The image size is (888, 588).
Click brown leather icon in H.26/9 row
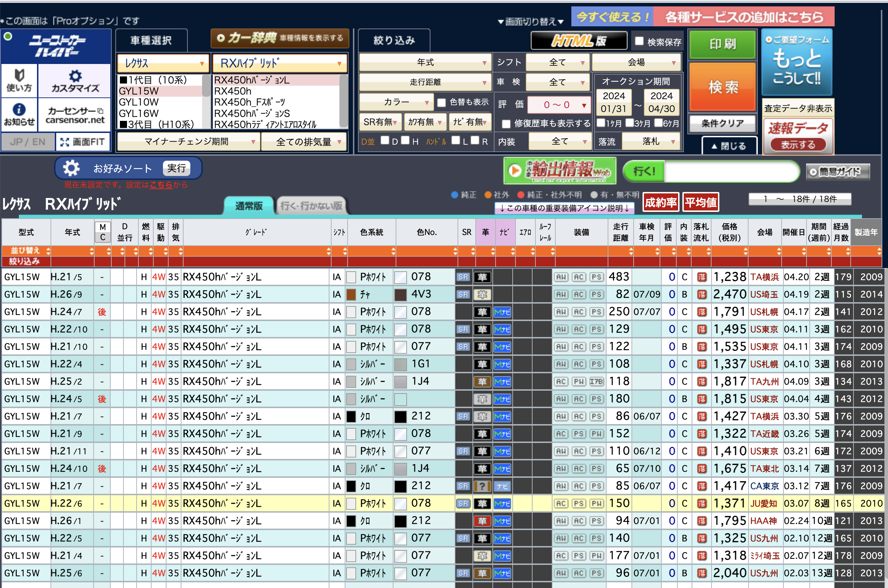(x=482, y=294)
